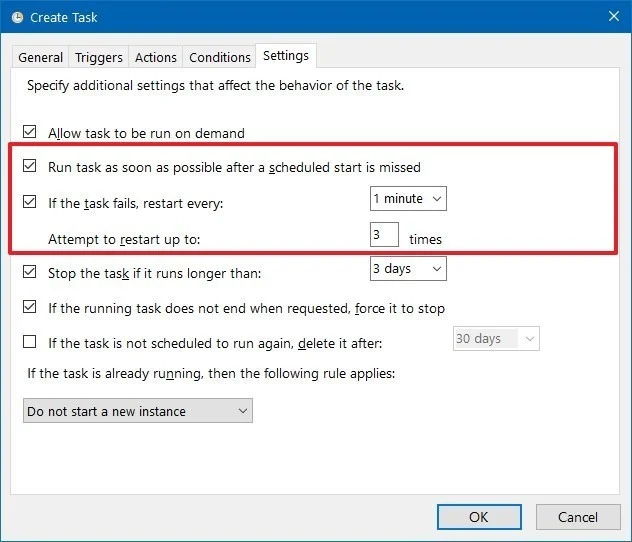Viewport: 632px width, 542px height.
Task: Open the Triggers tab
Action: [99, 57]
